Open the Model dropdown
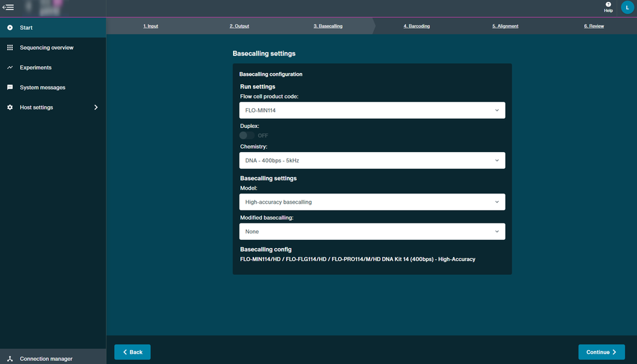The height and width of the screenshot is (364, 637). pos(372,202)
